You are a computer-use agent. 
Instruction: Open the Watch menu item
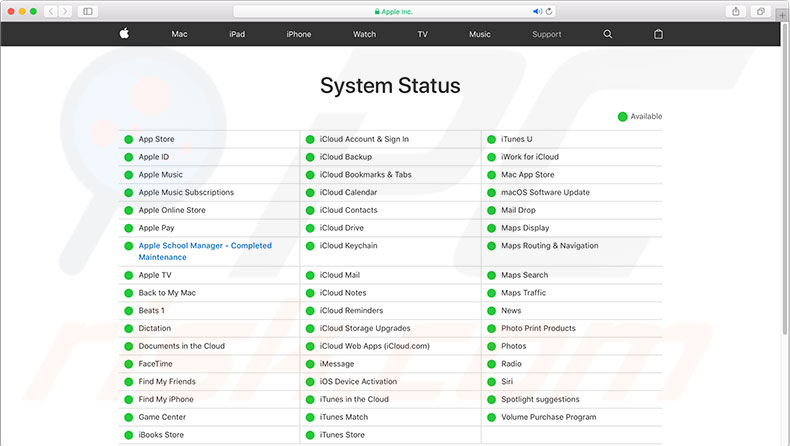pyautogui.click(x=364, y=34)
